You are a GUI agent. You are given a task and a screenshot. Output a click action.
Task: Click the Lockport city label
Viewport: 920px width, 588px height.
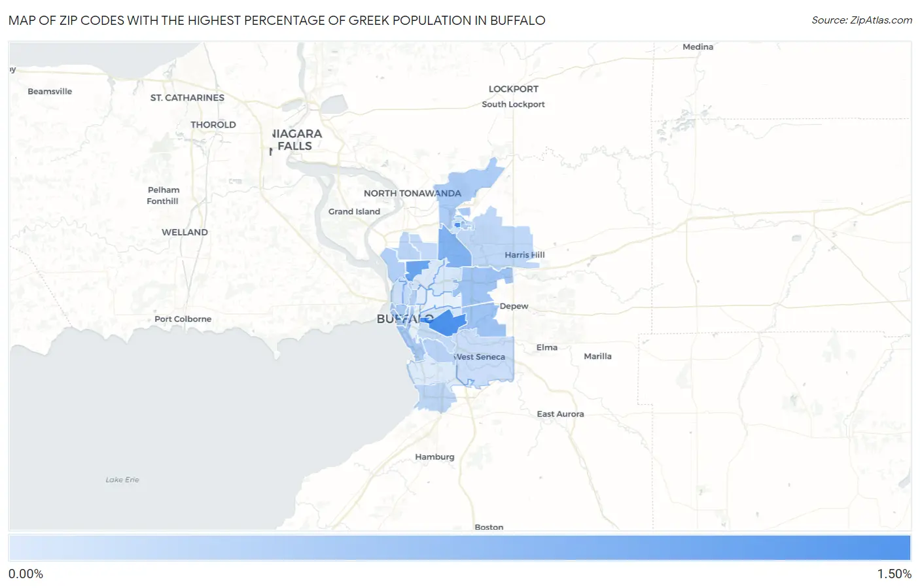514,89
